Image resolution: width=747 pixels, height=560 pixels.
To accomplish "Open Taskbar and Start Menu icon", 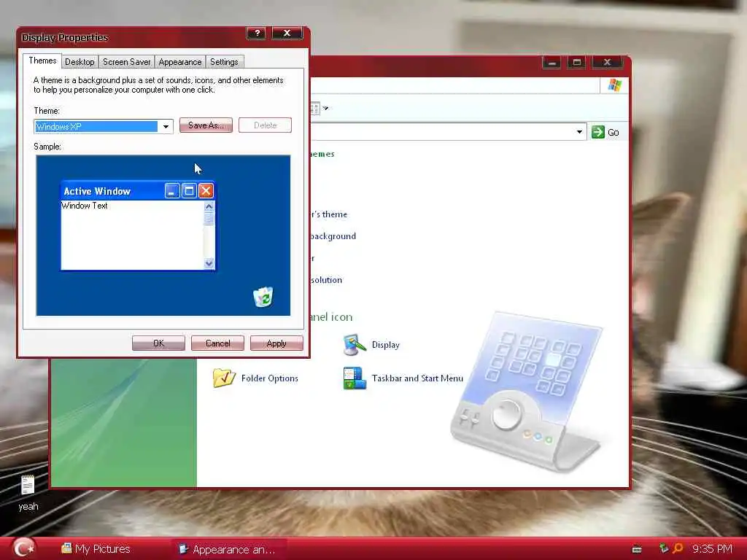I will coord(403,378).
